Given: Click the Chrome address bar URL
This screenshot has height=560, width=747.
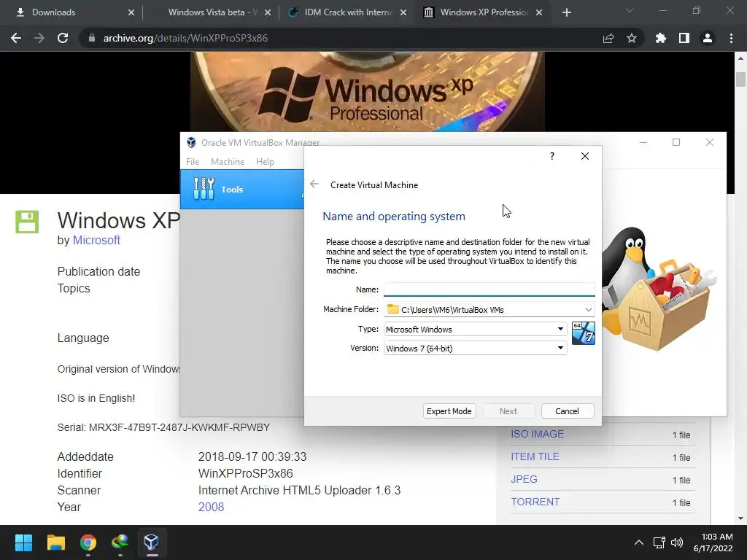Looking at the screenshot, I should (185, 38).
